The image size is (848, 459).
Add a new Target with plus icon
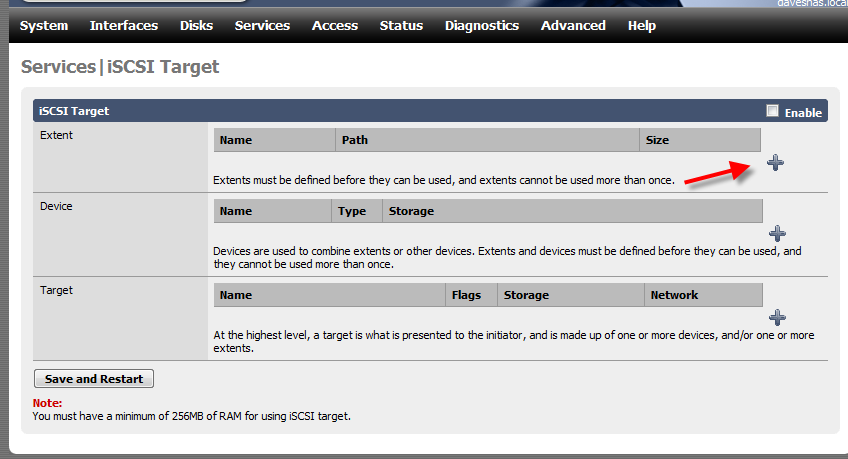[777, 317]
